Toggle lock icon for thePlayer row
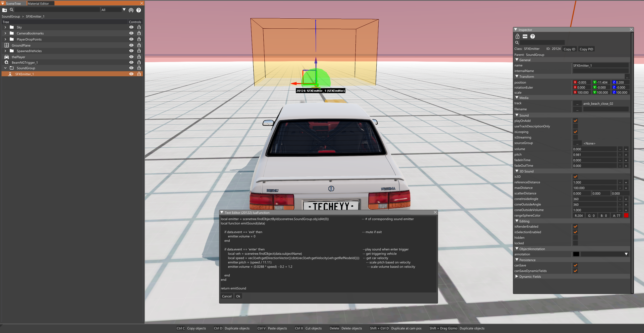 139,57
